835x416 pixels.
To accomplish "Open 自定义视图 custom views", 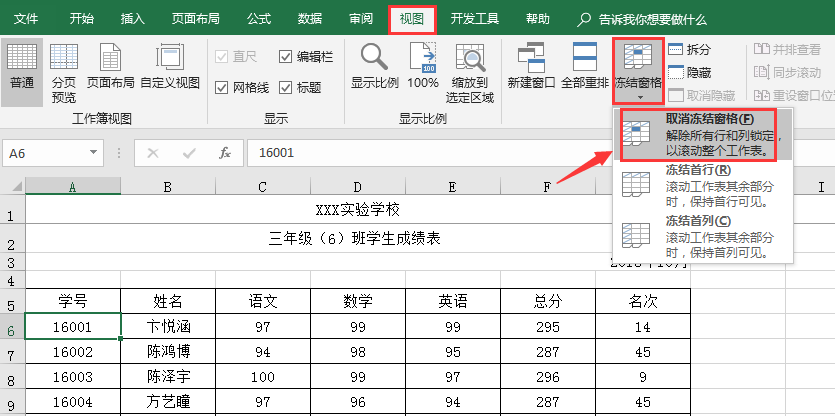I will tap(170, 67).
